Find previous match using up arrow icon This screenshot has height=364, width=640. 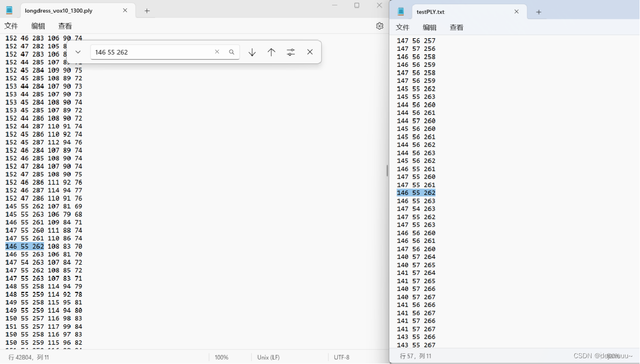[x=271, y=52]
